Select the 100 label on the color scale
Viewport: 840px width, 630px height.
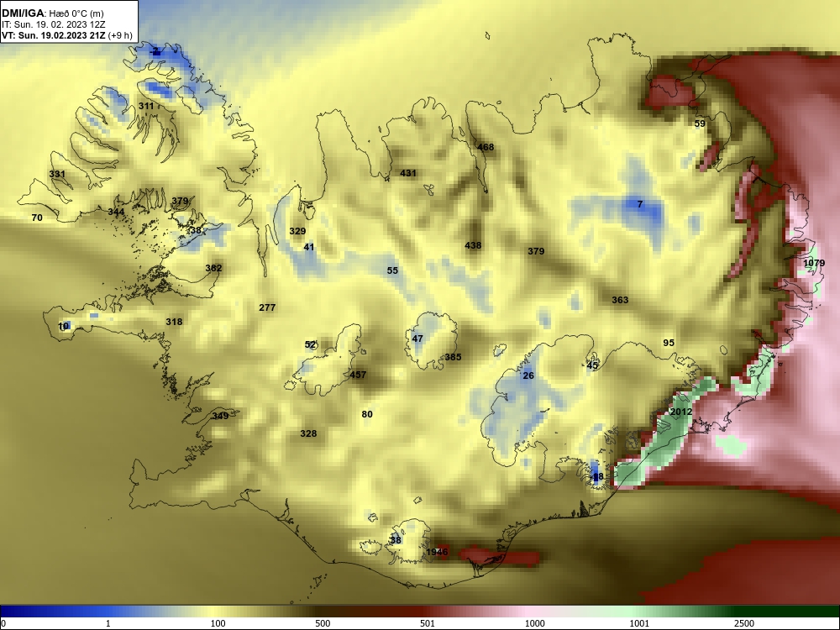pyautogui.click(x=218, y=623)
